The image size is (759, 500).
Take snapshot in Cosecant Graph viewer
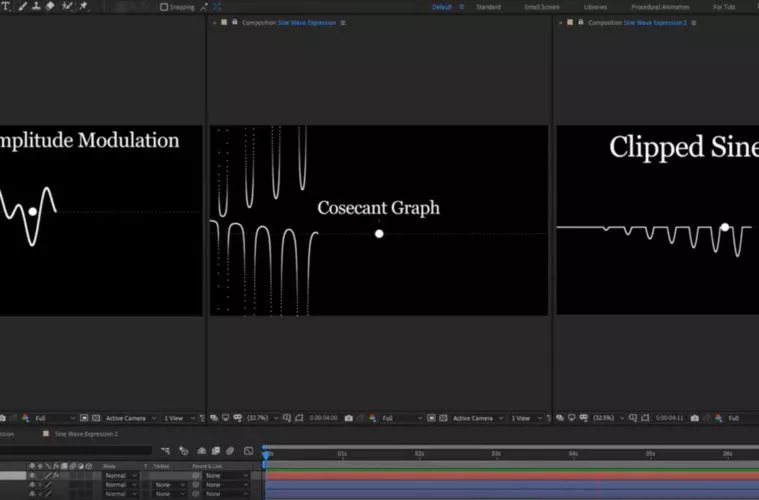pos(349,418)
